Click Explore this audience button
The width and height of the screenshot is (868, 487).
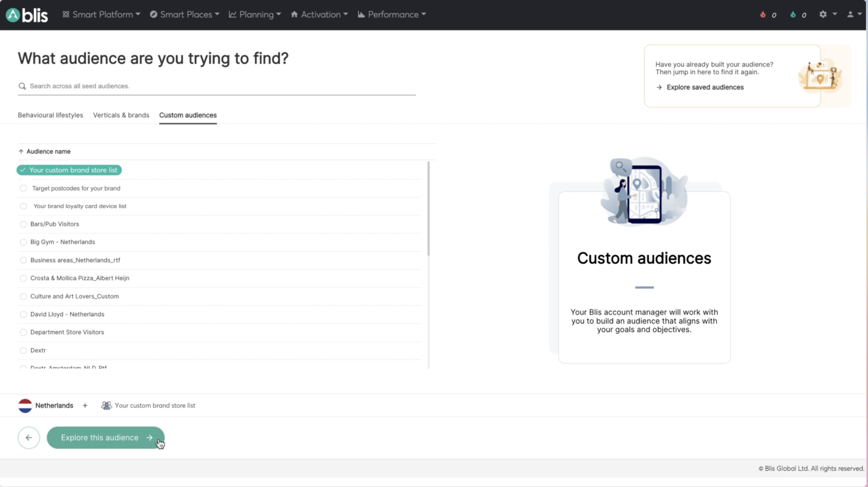click(x=105, y=438)
